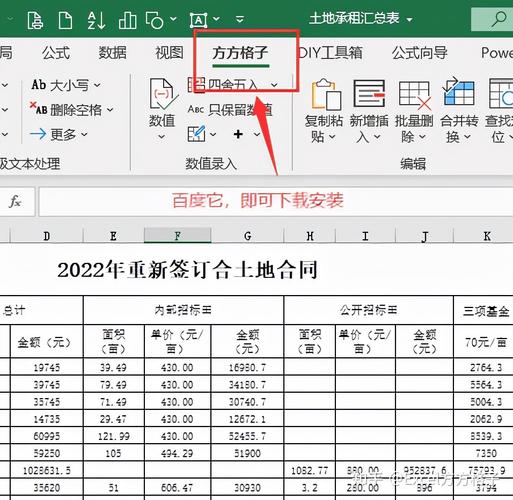Click cell with value 16980.7

[x=247, y=367]
